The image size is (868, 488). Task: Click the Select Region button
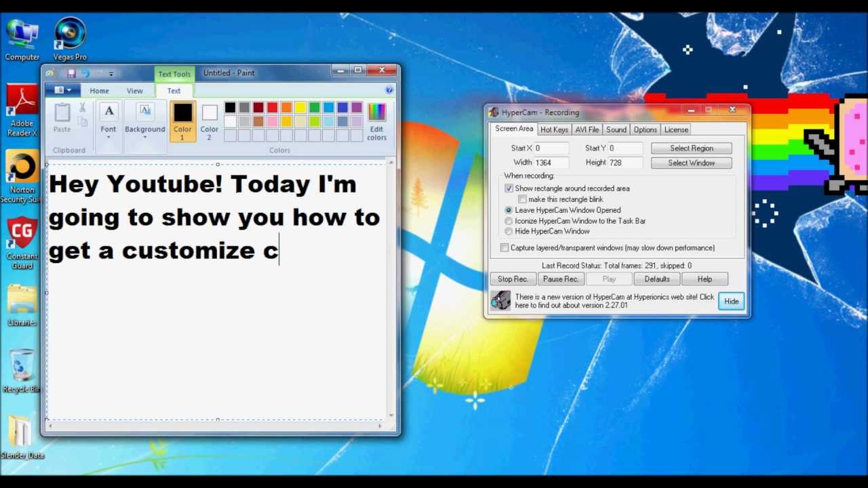(692, 148)
